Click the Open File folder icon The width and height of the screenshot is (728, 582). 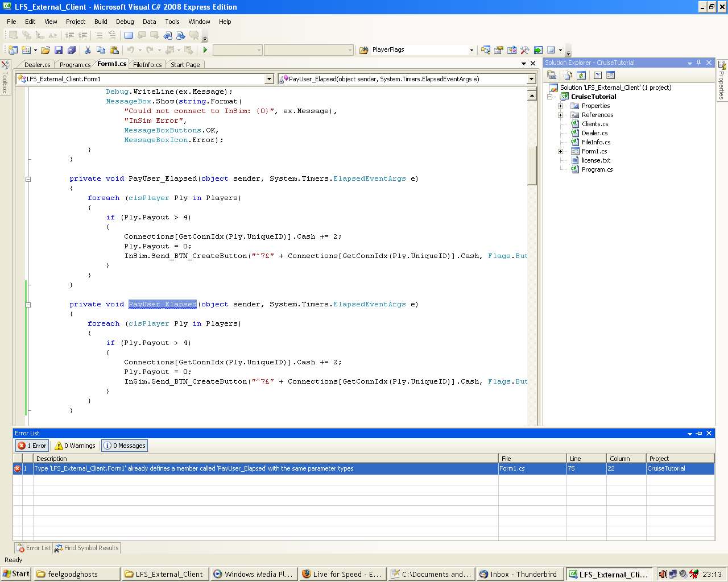point(45,50)
